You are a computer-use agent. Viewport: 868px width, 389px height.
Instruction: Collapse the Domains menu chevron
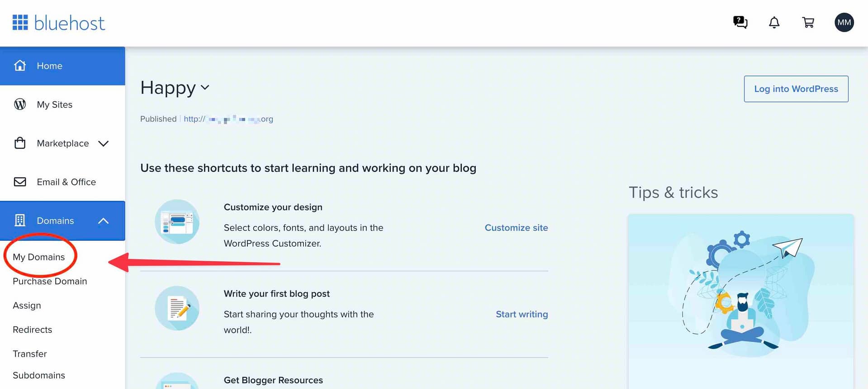(104, 221)
